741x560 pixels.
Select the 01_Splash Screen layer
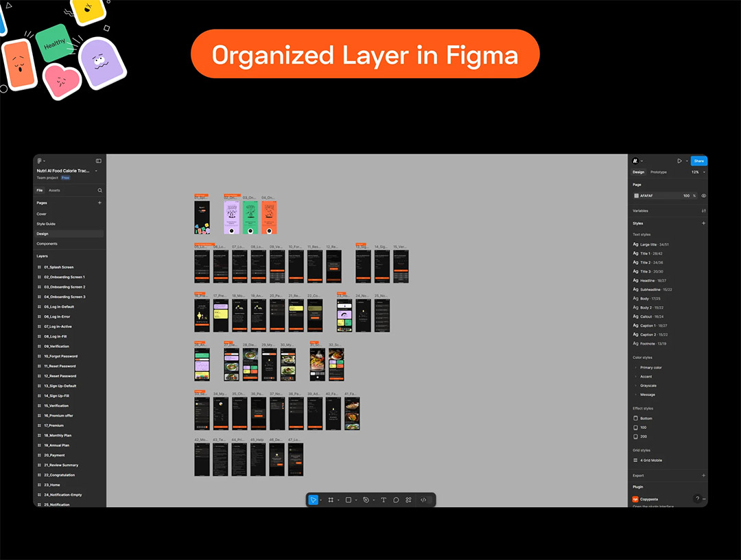coord(58,267)
